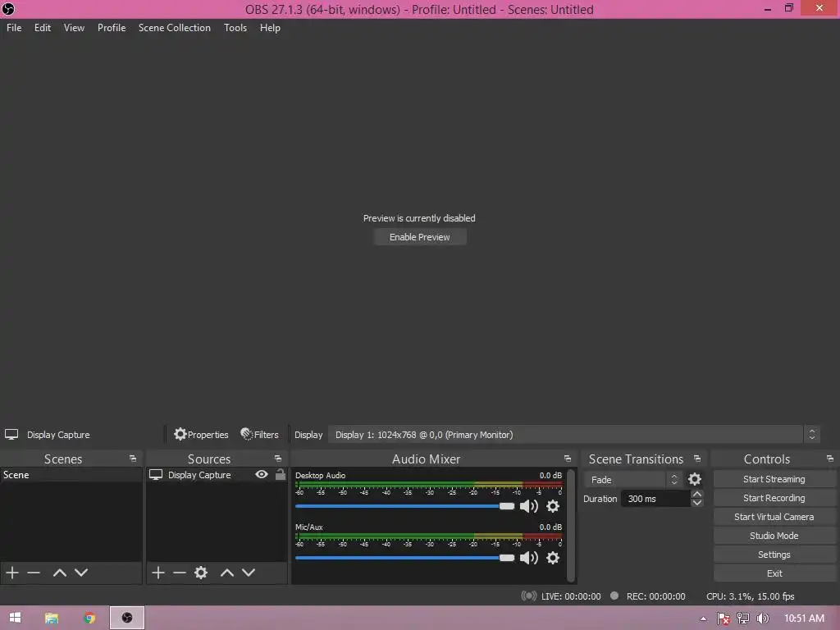The image size is (840, 630).
Task: Move source down in Sources panel
Action: click(x=249, y=573)
